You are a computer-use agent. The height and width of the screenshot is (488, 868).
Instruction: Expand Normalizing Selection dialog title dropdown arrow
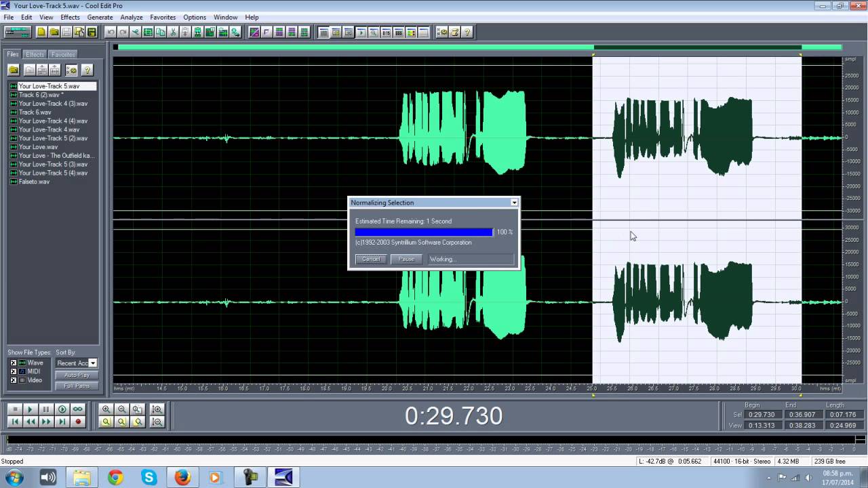pyautogui.click(x=514, y=203)
